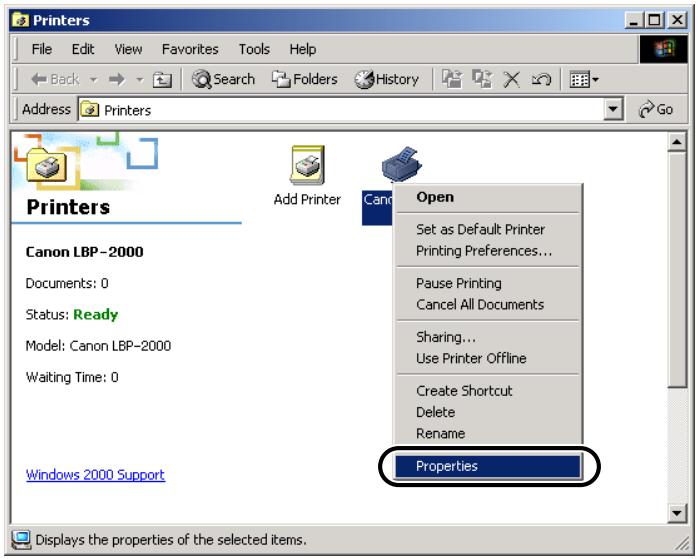Select Printing Preferences in context menu
The width and height of the screenshot is (698, 559).
488,251
